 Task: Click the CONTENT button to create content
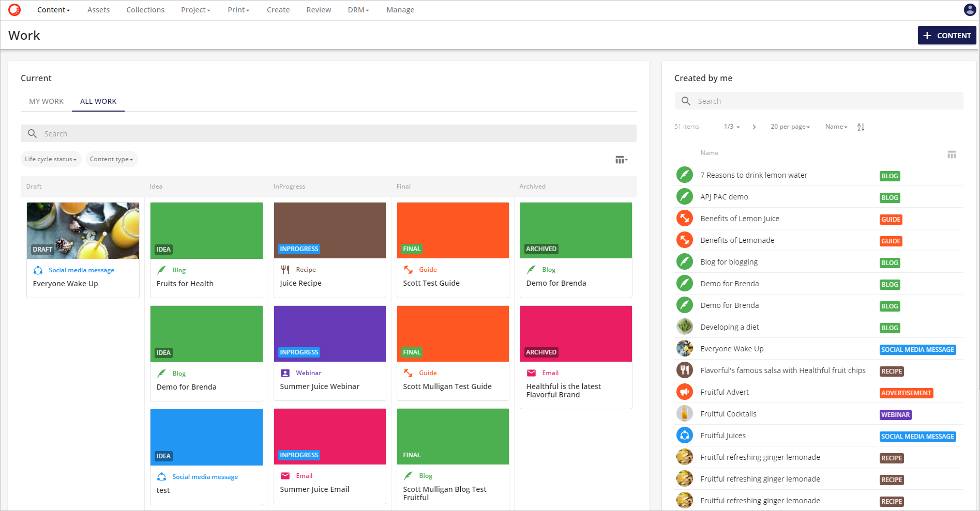[947, 35]
